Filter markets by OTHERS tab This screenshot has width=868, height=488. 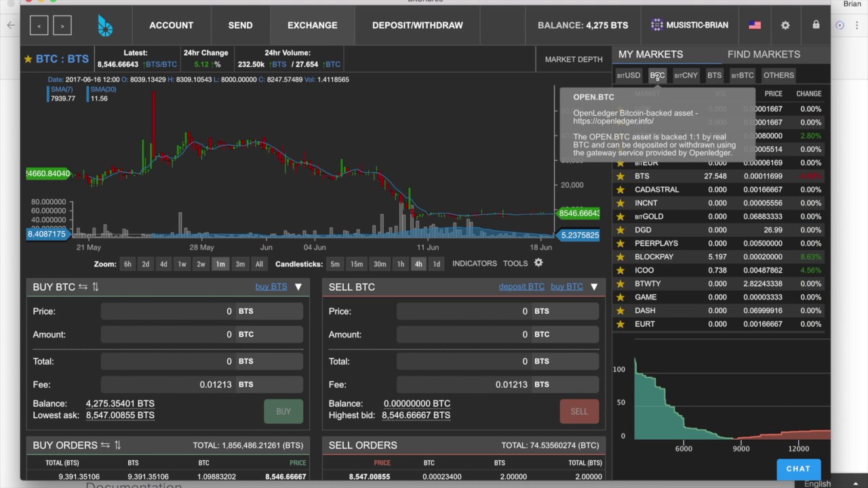coord(778,75)
